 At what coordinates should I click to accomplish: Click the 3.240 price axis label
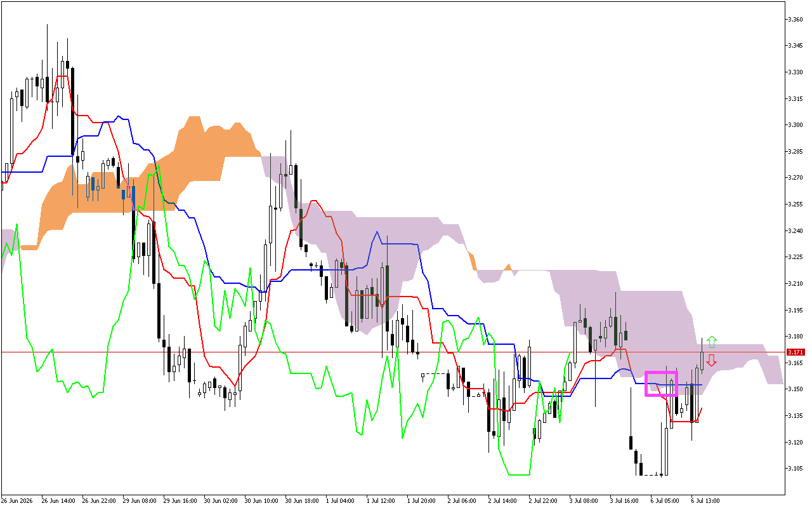[796, 231]
